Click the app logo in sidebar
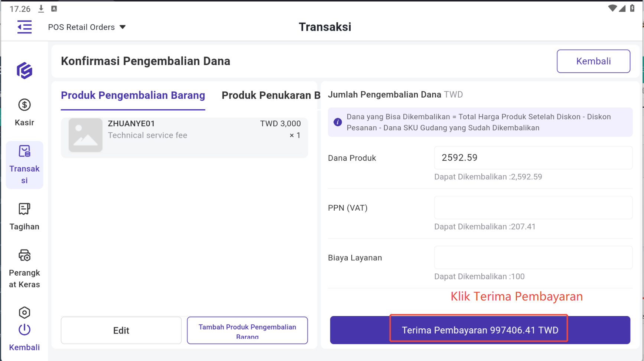 coord(25,71)
